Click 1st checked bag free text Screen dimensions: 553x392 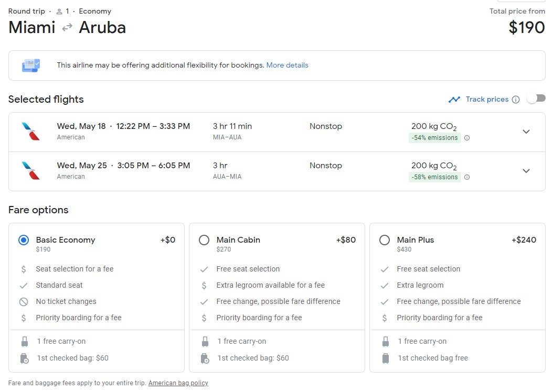tap(433, 358)
